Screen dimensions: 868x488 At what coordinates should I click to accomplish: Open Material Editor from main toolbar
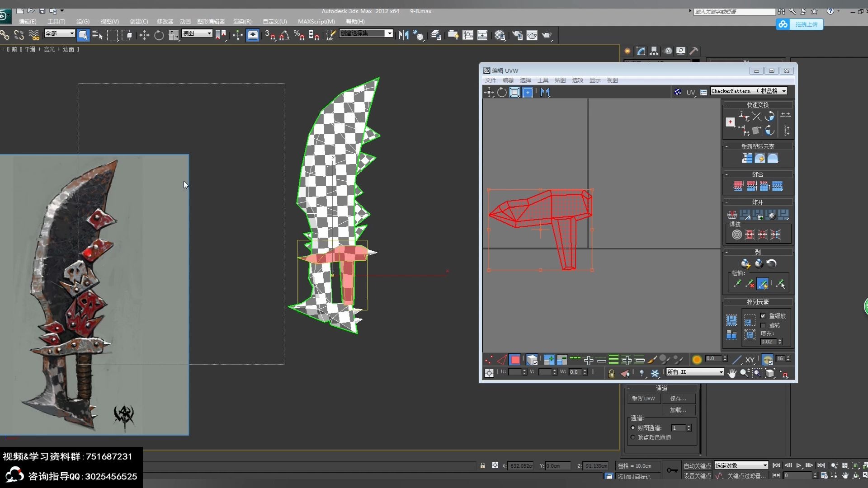(x=500, y=35)
